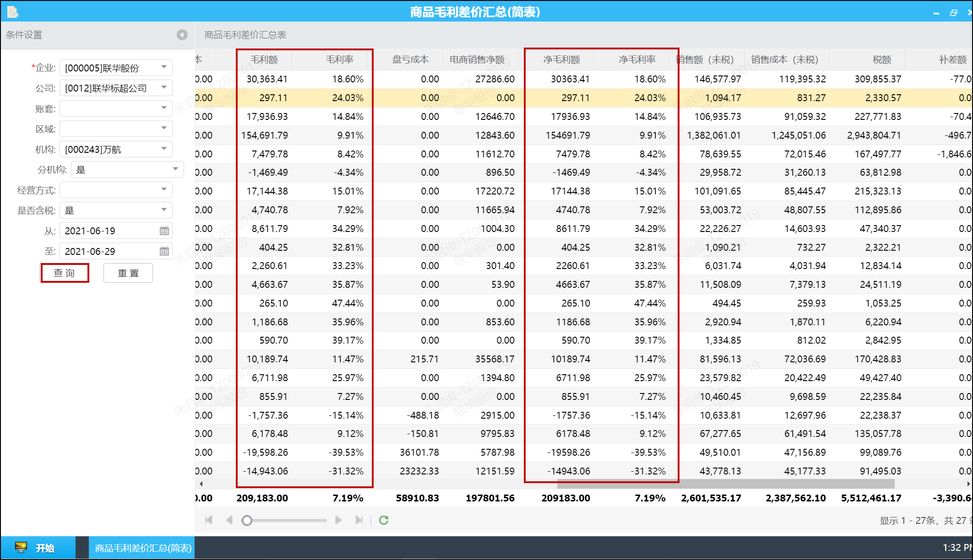This screenshot has width=973, height=560.
Task: Expand the 经营方式 dropdown
Action: tap(164, 190)
